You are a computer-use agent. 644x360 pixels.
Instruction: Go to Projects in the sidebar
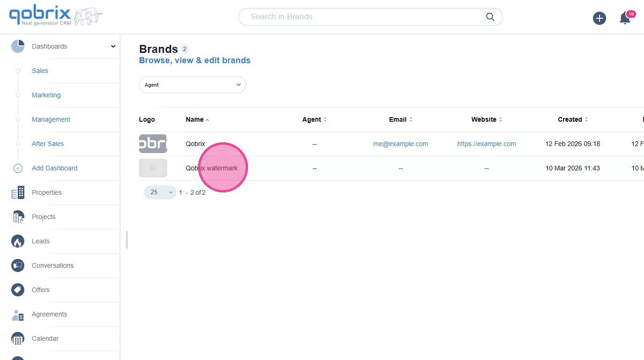coord(44,217)
